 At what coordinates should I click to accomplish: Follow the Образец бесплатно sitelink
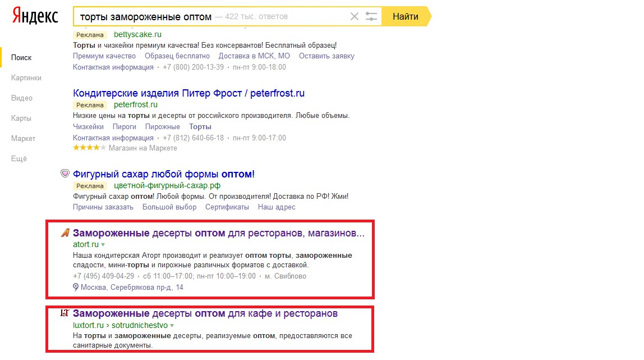[177, 56]
